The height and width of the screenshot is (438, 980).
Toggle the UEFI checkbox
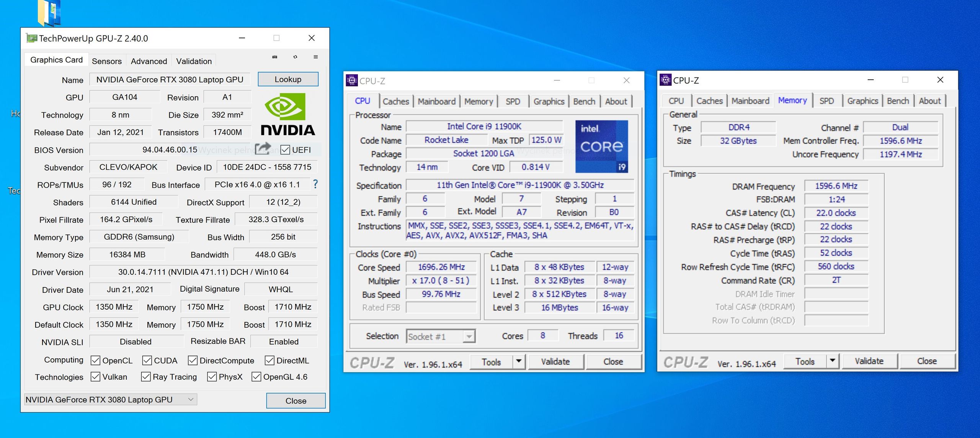tap(285, 150)
